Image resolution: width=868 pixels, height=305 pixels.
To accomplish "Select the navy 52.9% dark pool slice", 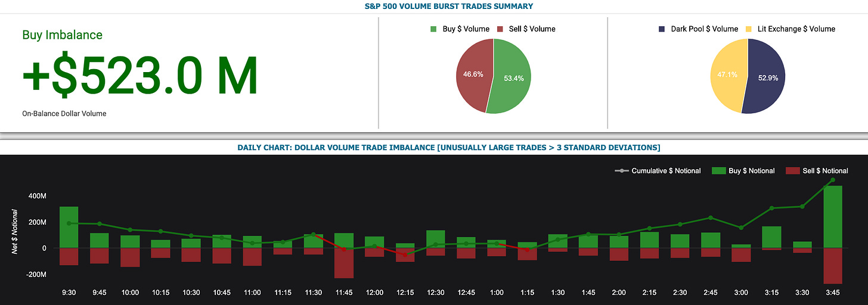I will point(767,77).
